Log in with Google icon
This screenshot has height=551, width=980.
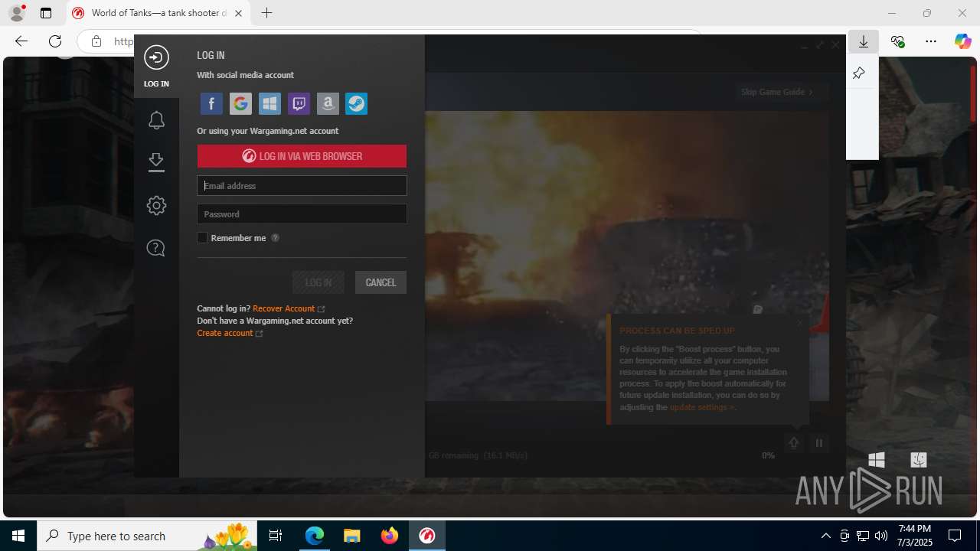click(240, 103)
